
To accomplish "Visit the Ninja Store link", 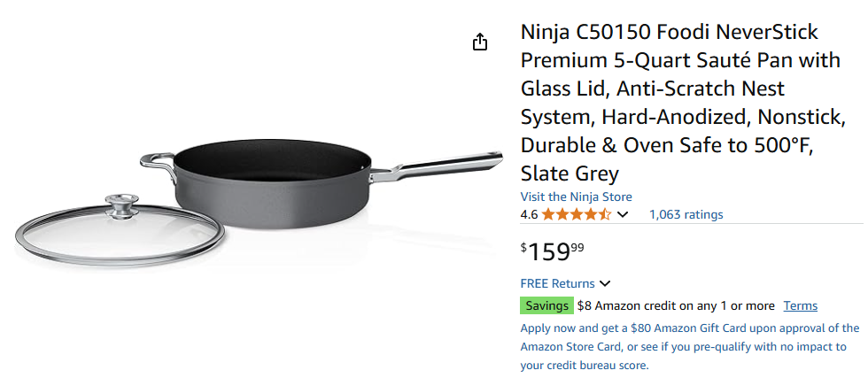I will click(576, 197).
